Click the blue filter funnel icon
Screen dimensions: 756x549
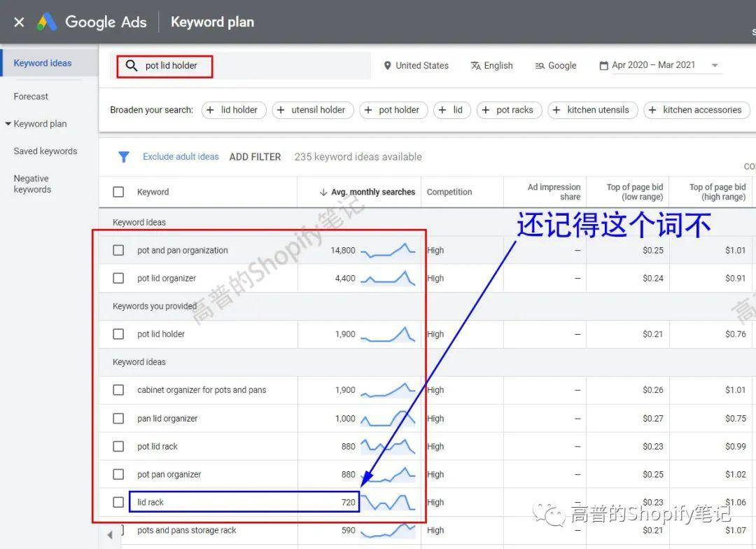tap(124, 157)
